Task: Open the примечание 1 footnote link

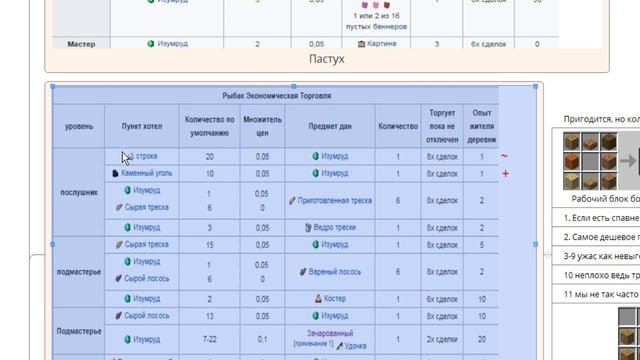Action: click(x=313, y=344)
